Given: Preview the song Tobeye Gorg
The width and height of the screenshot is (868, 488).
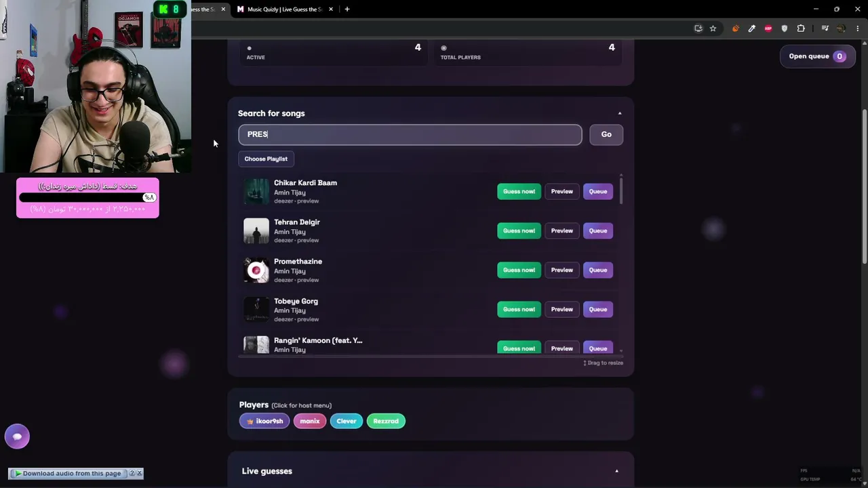Looking at the screenshot, I should (x=561, y=309).
